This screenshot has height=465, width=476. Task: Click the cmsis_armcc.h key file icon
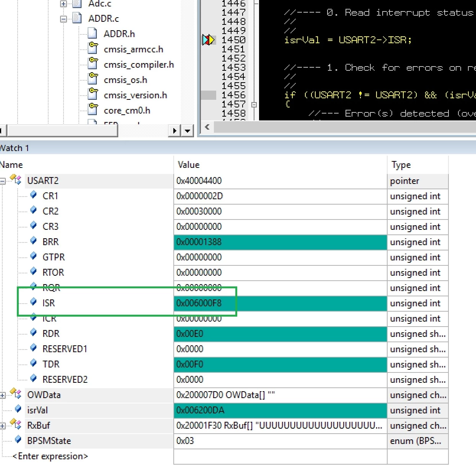tap(93, 48)
